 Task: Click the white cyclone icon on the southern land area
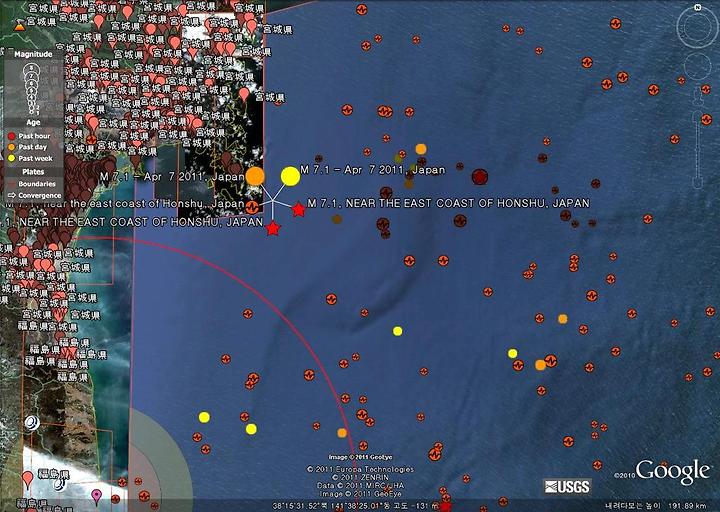32,423
